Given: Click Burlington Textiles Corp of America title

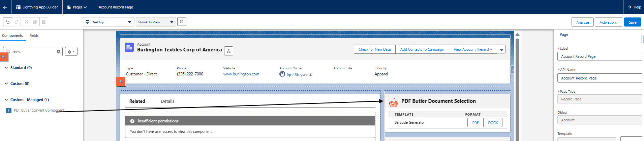Looking at the screenshot, I should pyautogui.click(x=179, y=50).
